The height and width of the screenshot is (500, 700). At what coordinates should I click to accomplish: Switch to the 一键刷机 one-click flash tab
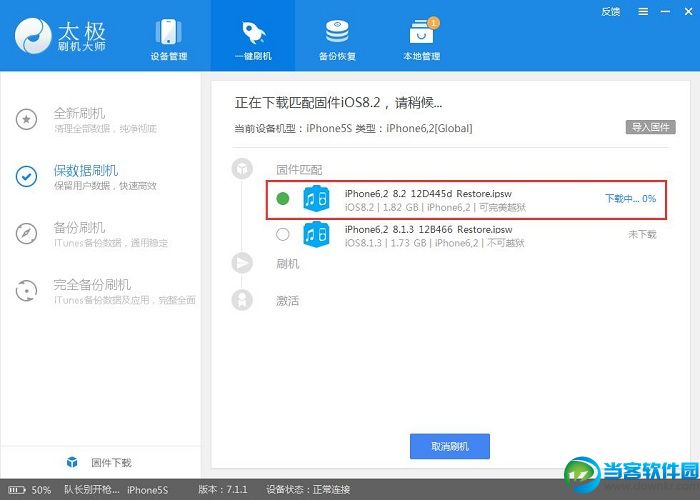(x=253, y=38)
